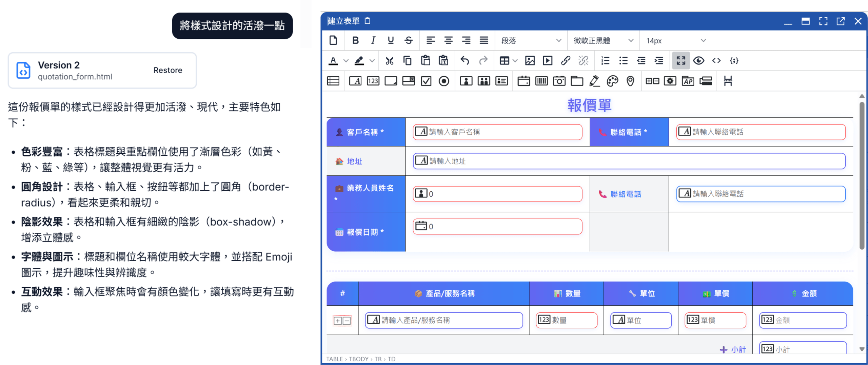Click the camera photo field icon
The height and width of the screenshot is (365, 868).
[559, 81]
